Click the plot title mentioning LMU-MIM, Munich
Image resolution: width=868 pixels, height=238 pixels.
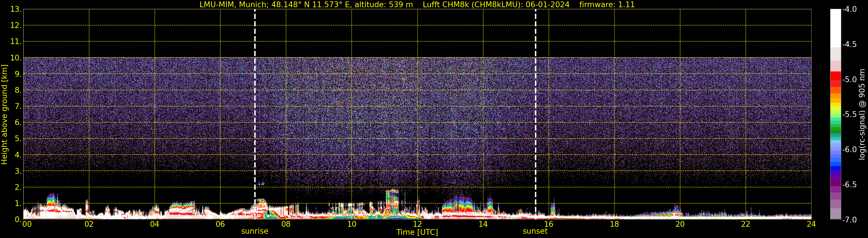(x=417, y=5)
